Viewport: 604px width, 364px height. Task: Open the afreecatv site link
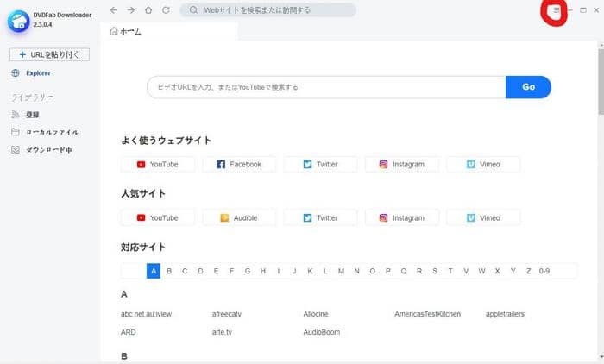227,314
